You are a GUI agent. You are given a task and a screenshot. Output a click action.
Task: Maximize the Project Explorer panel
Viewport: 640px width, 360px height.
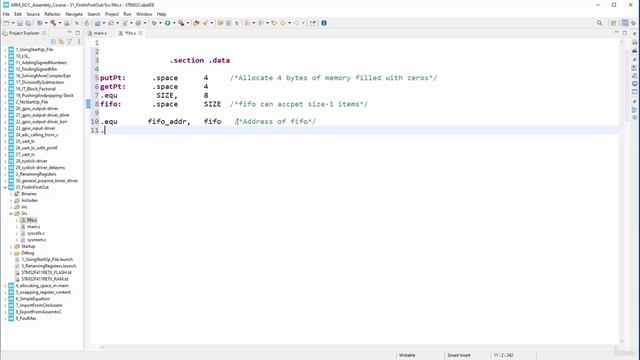pyautogui.click(x=78, y=33)
